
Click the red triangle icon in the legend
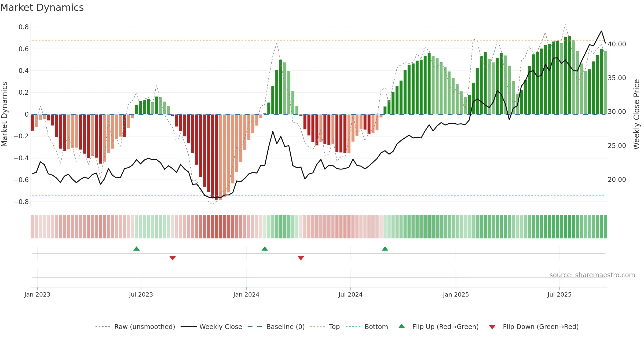point(492,327)
